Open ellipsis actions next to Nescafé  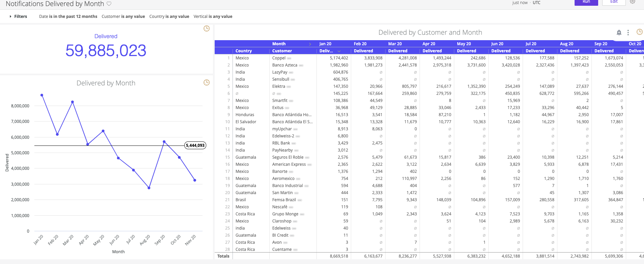pyautogui.click(x=291, y=207)
